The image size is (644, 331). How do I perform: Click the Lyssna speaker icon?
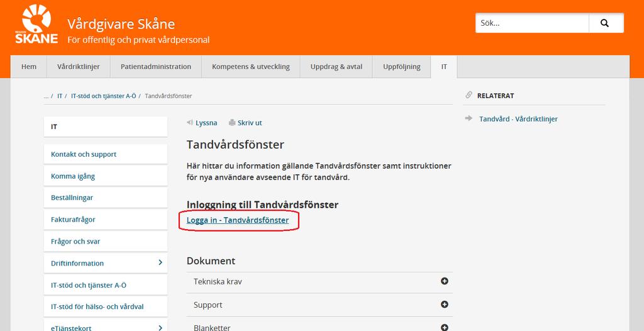(x=190, y=123)
